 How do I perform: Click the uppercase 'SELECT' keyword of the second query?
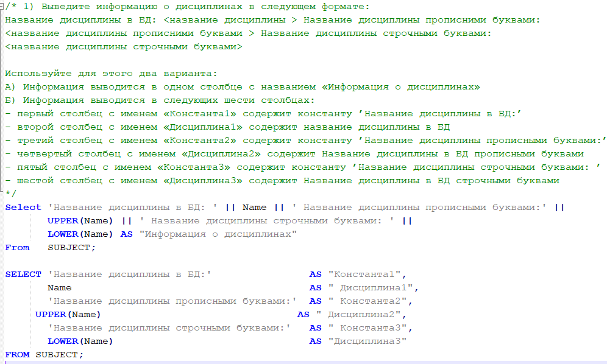tap(23, 275)
